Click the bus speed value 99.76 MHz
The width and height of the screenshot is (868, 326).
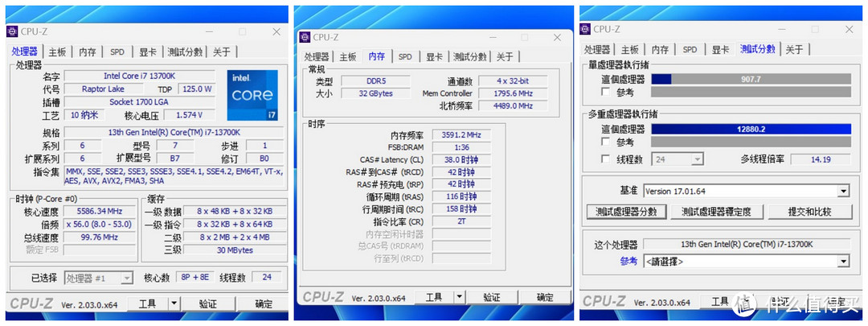[100, 237]
